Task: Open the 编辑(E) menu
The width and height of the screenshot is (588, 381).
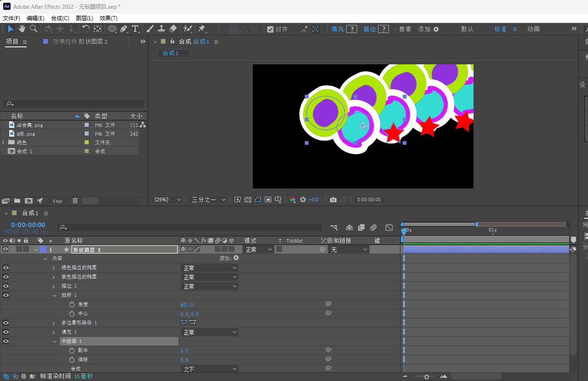Action: [35, 18]
